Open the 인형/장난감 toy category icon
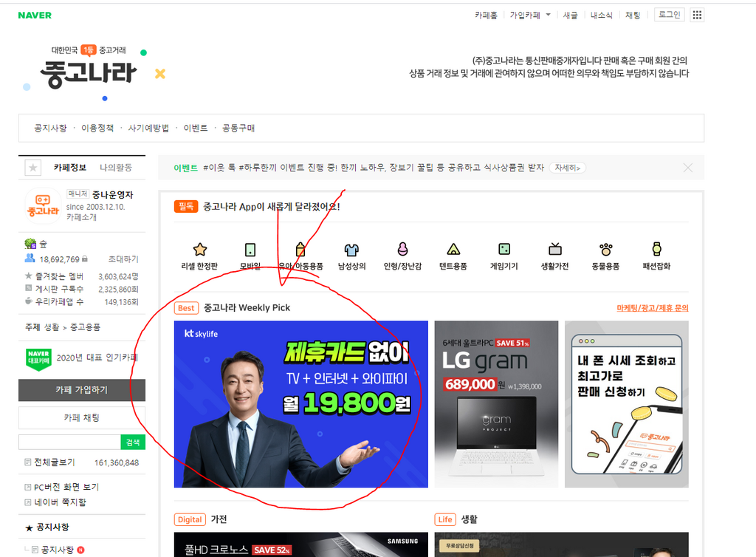This screenshot has height=557, width=756. [402, 250]
